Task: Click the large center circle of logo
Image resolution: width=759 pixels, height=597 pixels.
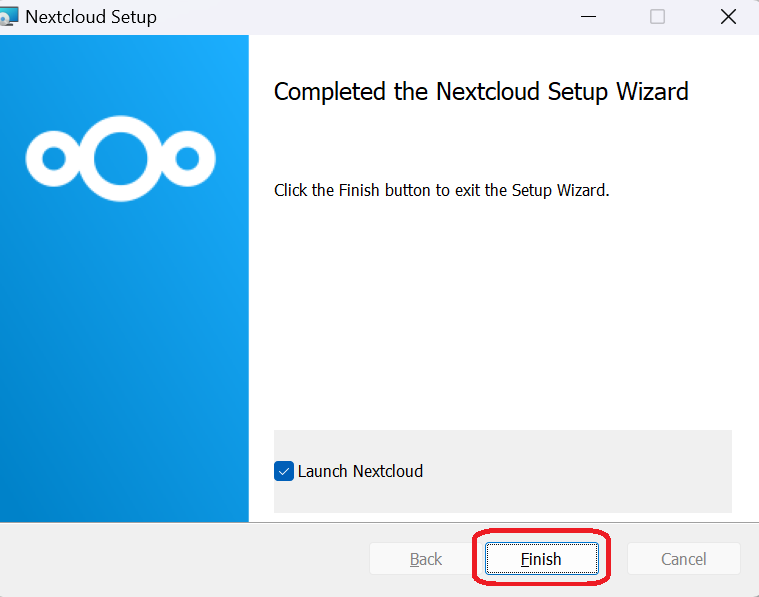Action: pyautogui.click(x=121, y=158)
